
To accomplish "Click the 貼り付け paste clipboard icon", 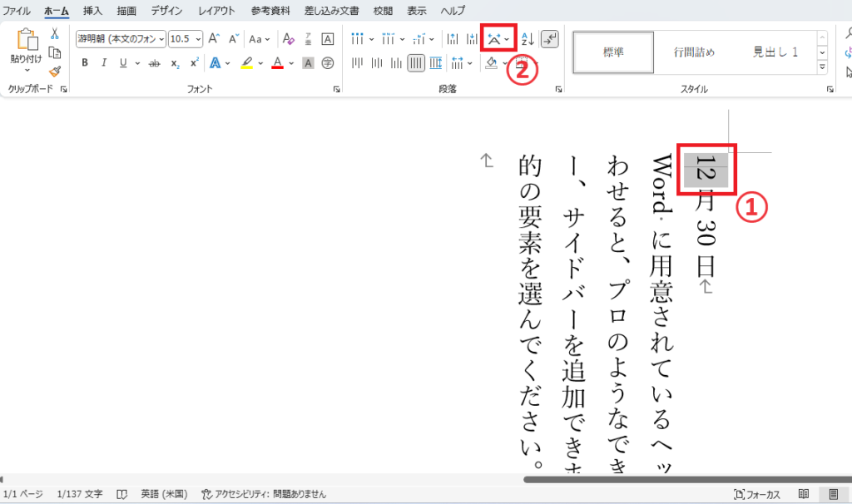I will [x=27, y=40].
